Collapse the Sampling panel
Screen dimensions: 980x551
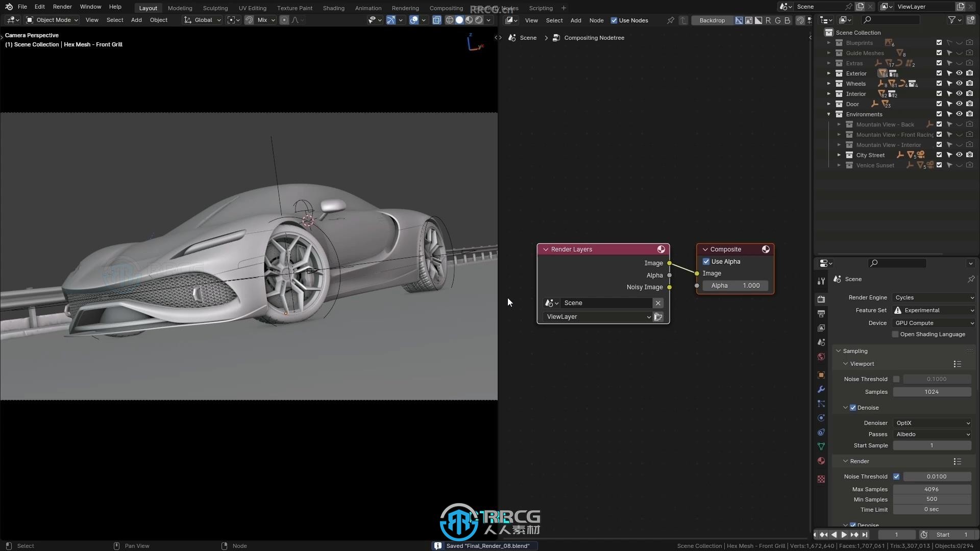pos(838,351)
